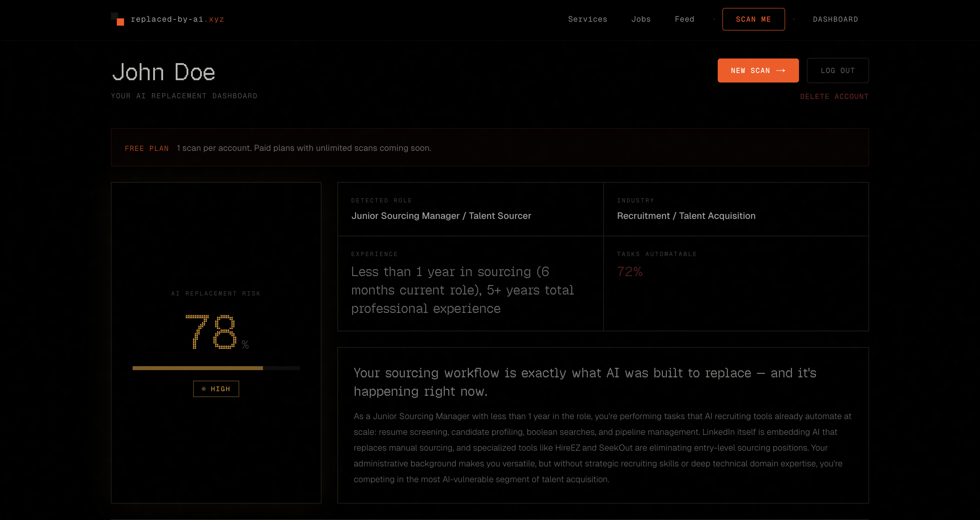Select the SCAN ME navigation item

(753, 19)
